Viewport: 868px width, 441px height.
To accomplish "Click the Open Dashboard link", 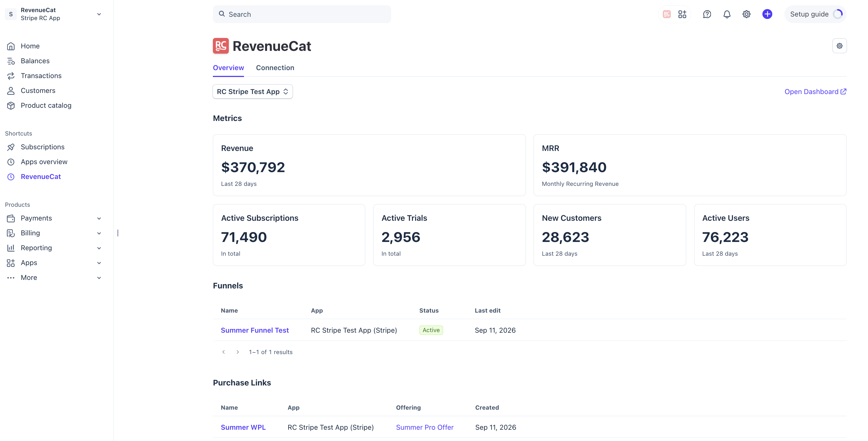I will pos(815,92).
